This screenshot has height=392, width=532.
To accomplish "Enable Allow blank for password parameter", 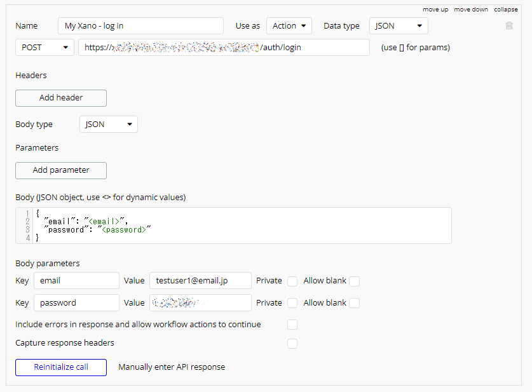I will pyautogui.click(x=354, y=303).
